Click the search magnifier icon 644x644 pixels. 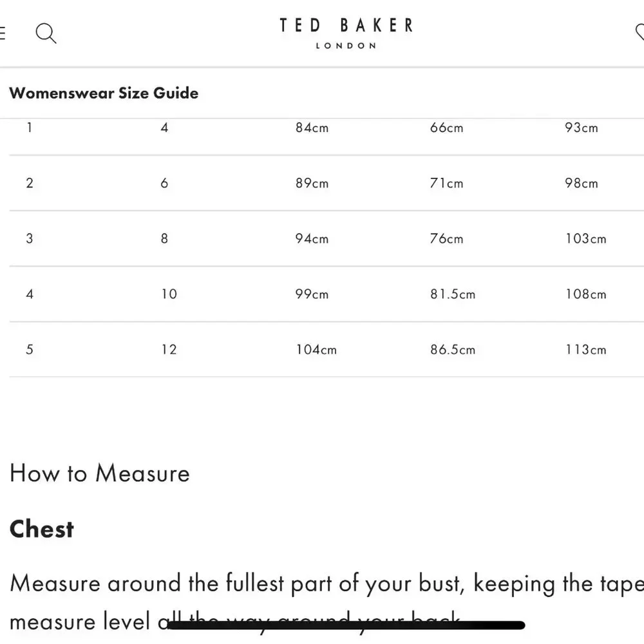tap(46, 33)
